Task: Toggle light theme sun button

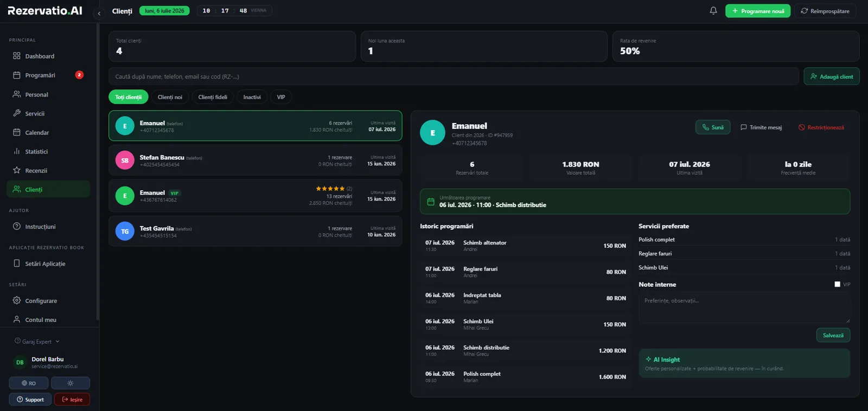Action: [71, 383]
